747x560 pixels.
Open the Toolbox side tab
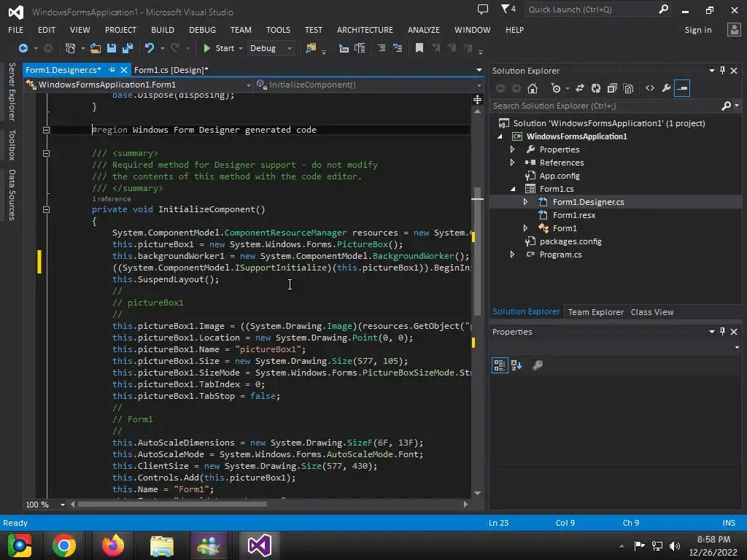pos(12,145)
